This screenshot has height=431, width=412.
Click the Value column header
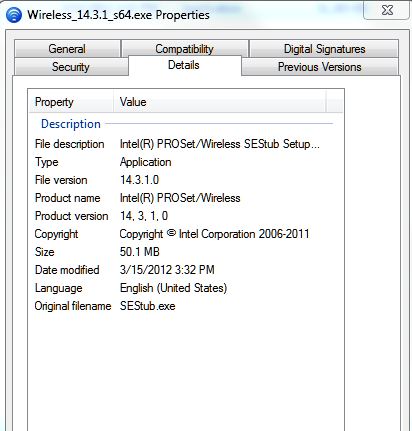[220, 102]
